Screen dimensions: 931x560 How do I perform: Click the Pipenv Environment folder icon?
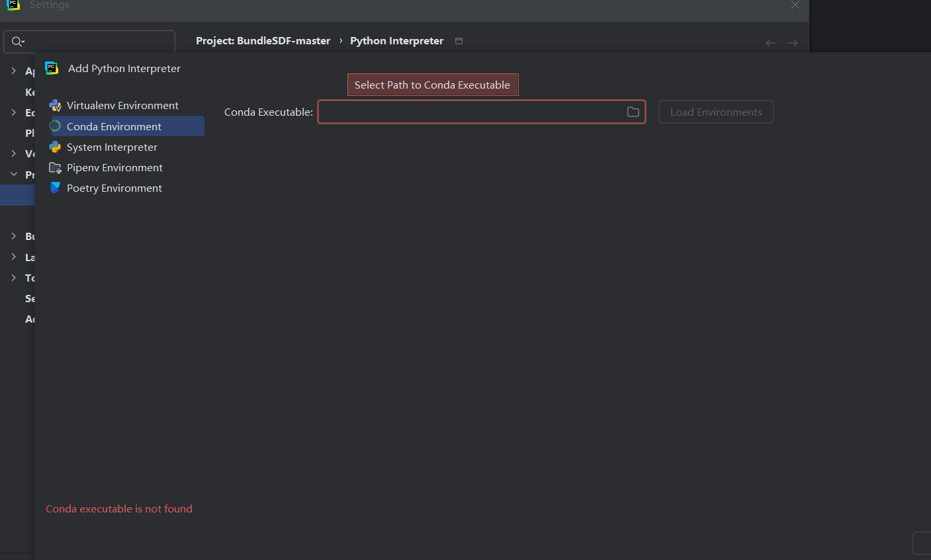coord(56,168)
